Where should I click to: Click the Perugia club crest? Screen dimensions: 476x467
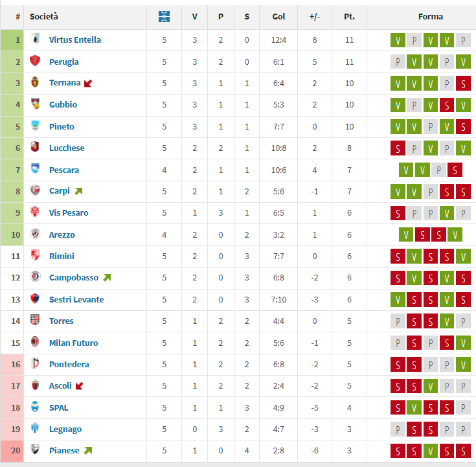(x=35, y=61)
